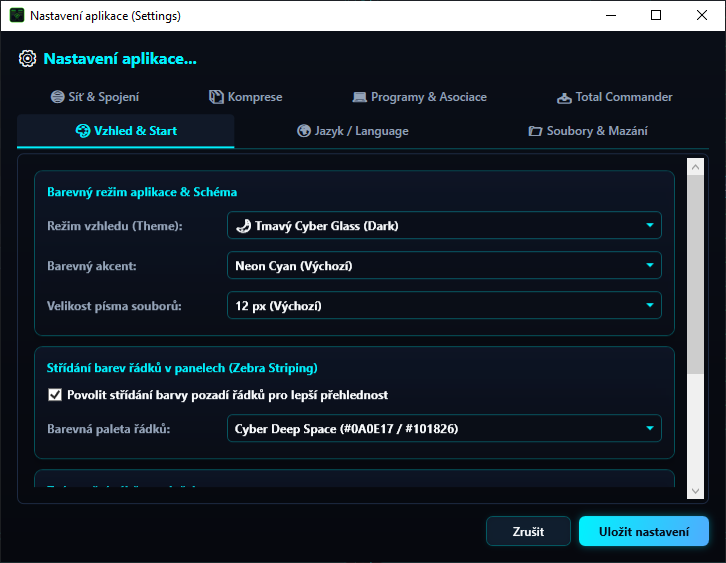Click the earth icon on Jazyk / Language
This screenshot has height=563, width=726.
point(304,131)
